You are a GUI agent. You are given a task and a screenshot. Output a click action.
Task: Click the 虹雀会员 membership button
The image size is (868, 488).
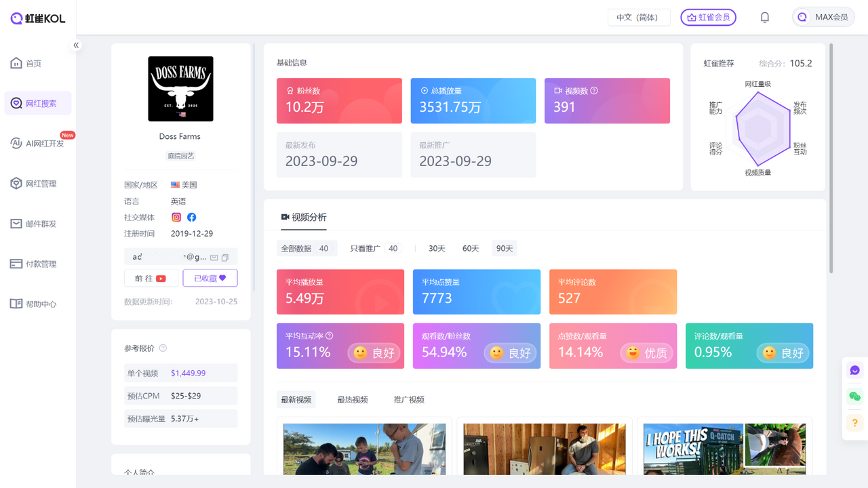[x=708, y=18]
